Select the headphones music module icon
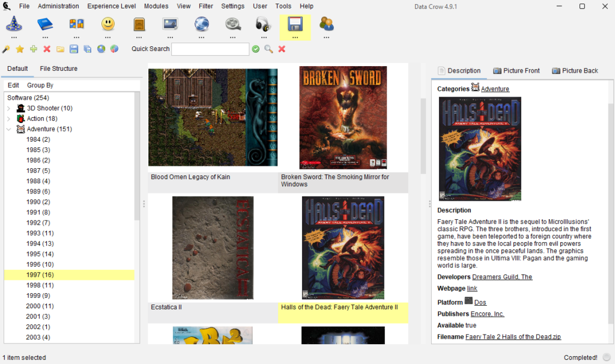This screenshot has width=615, height=364. tap(264, 24)
